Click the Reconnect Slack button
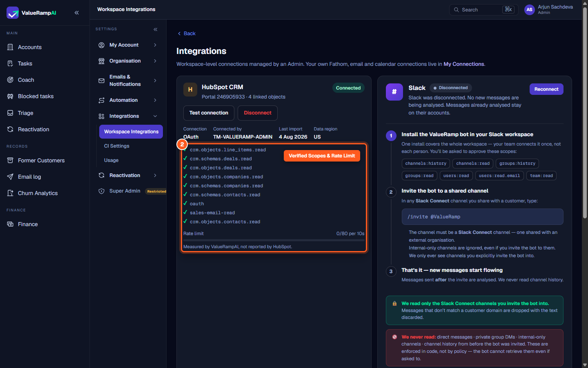588x368 pixels. [x=546, y=89]
